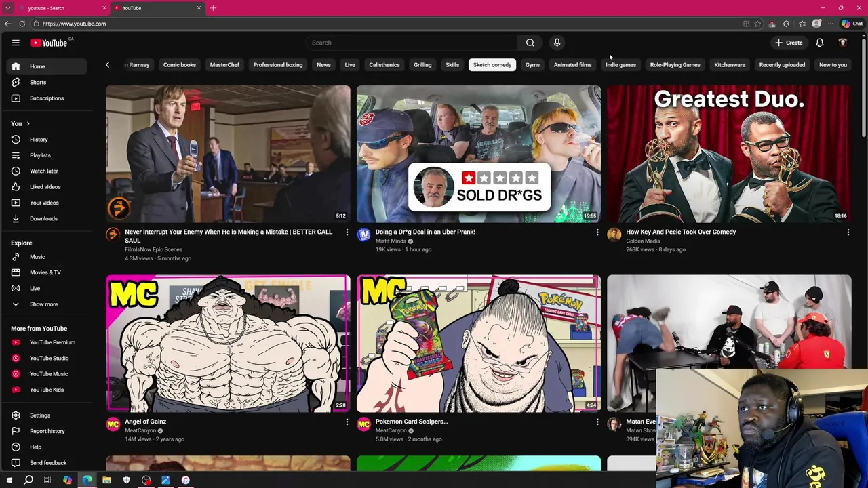
Task: Open the account avatar menu
Action: [843, 43]
